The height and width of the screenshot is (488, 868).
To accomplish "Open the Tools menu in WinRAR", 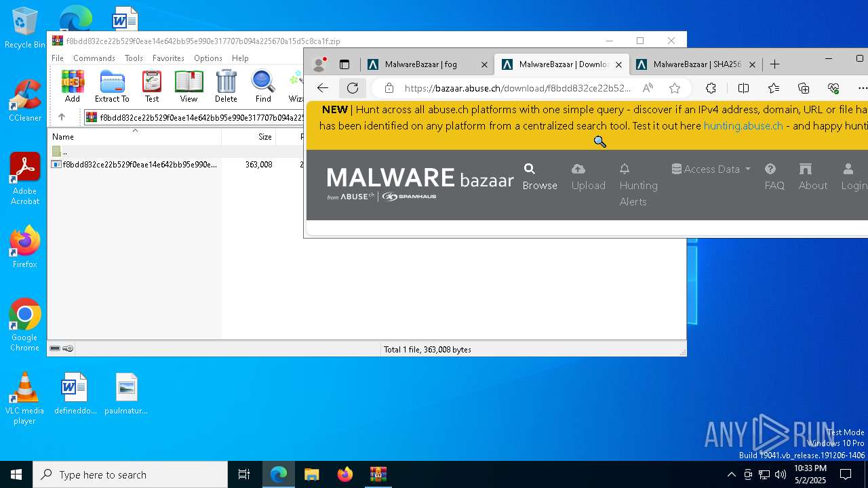I will pyautogui.click(x=134, y=58).
